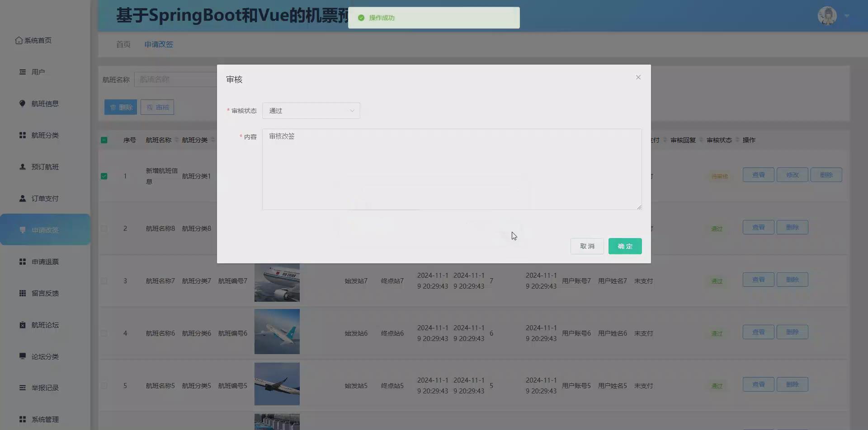Click the 航班分类8 cell
Screen dimensions: 868x430
pyautogui.click(x=197, y=229)
